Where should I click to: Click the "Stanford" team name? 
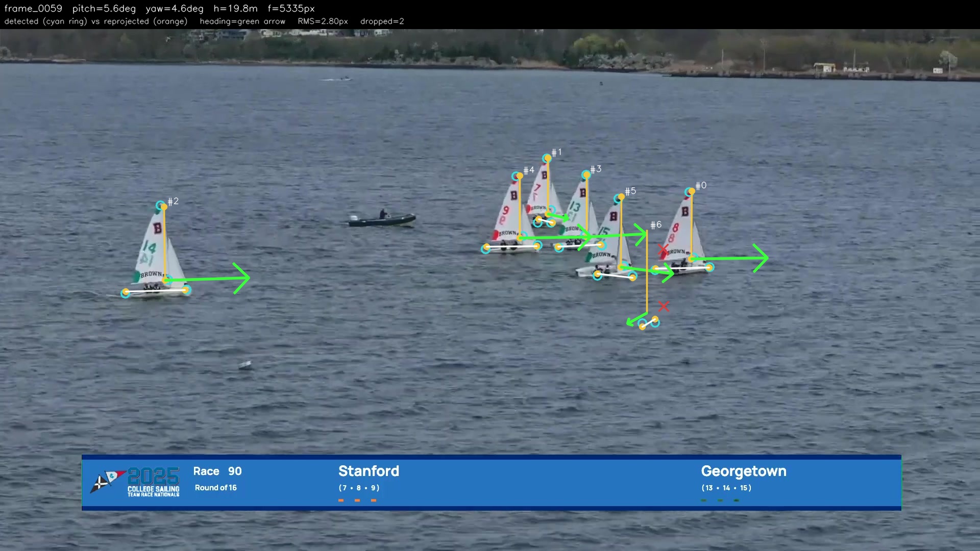[369, 471]
